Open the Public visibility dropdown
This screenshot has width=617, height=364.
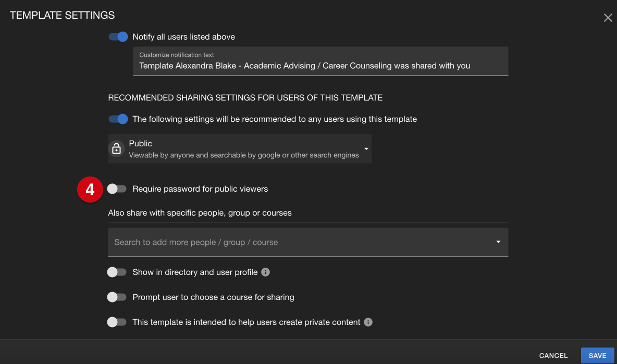[240, 148]
